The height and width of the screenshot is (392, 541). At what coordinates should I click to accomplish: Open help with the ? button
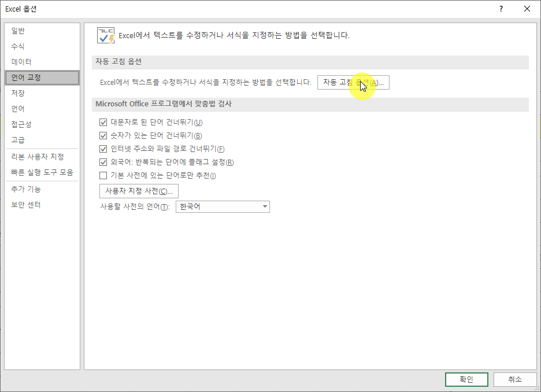tap(501, 9)
